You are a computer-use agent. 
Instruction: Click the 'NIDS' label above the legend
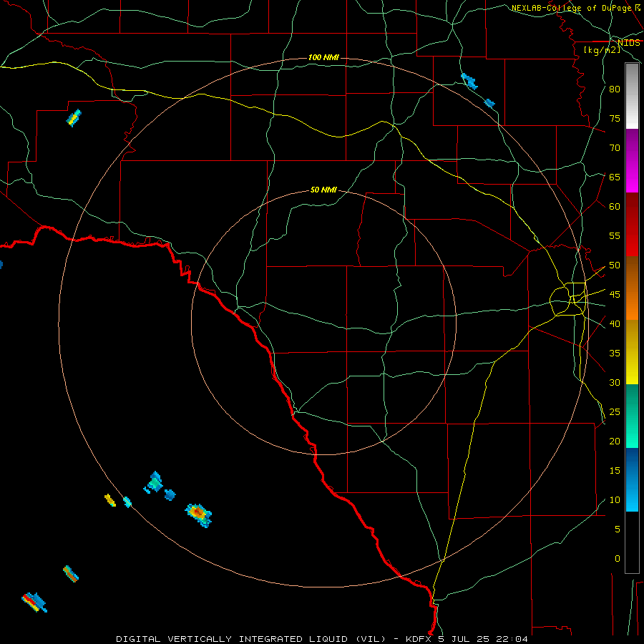(629, 43)
